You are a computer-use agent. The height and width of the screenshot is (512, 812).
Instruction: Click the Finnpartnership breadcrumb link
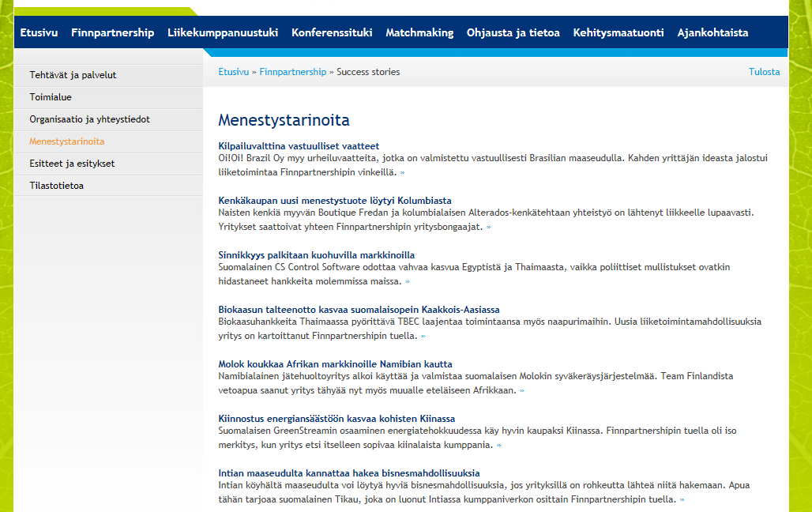[292, 72]
